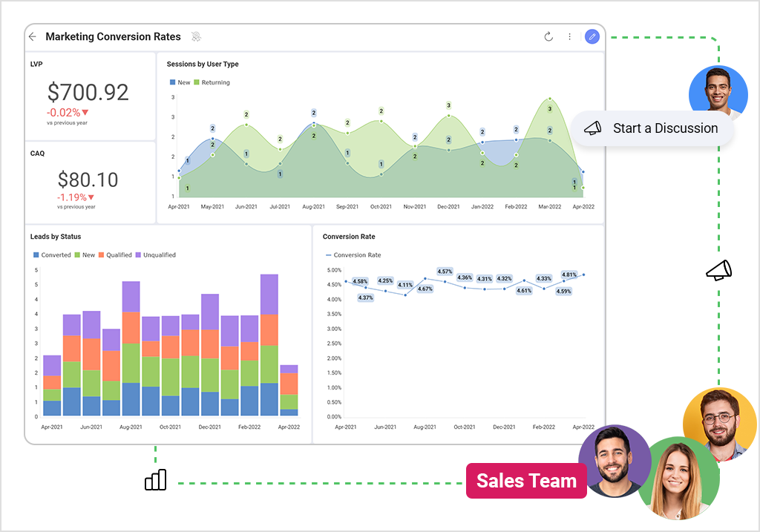Click the 4.81% conversion rate data label
Image resolution: width=760 pixels, height=532 pixels.
569,275
